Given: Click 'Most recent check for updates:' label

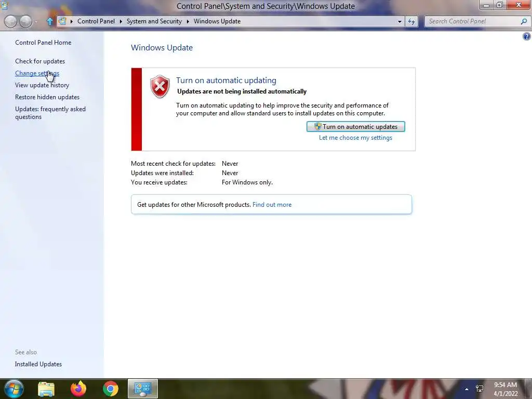Looking at the screenshot, I should (x=173, y=163).
